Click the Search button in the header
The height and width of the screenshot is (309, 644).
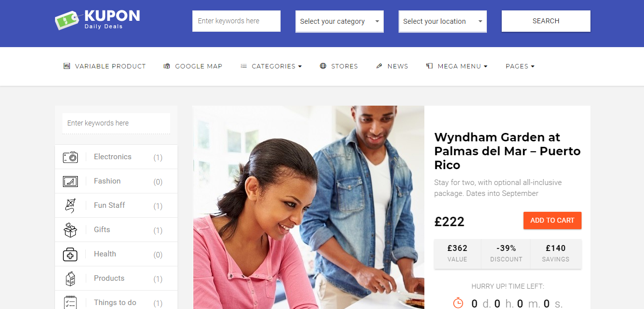(x=546, y=21)
